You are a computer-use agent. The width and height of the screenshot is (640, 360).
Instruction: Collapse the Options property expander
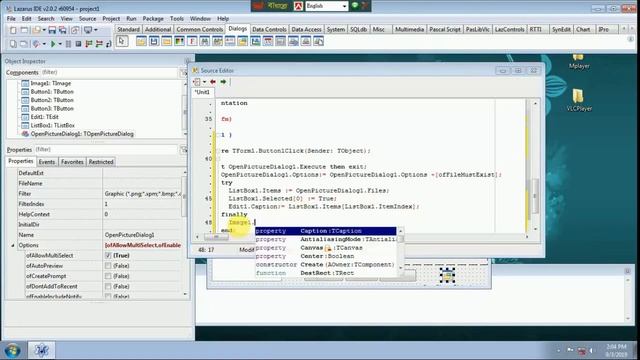click(13, 245)
